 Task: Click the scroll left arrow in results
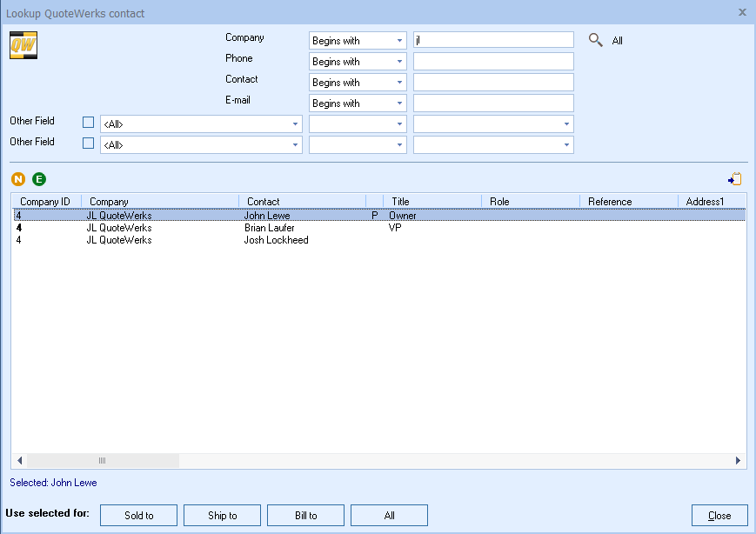(x=19, y=460)
